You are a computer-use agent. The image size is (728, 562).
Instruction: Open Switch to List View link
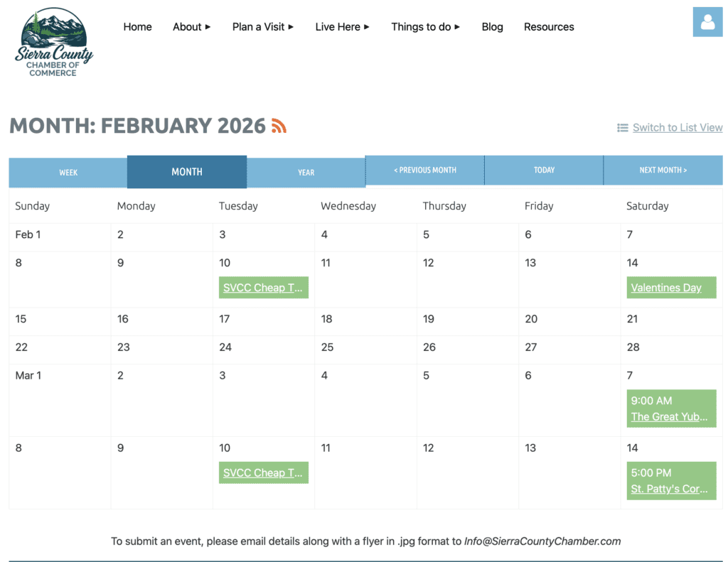(677, 127)
